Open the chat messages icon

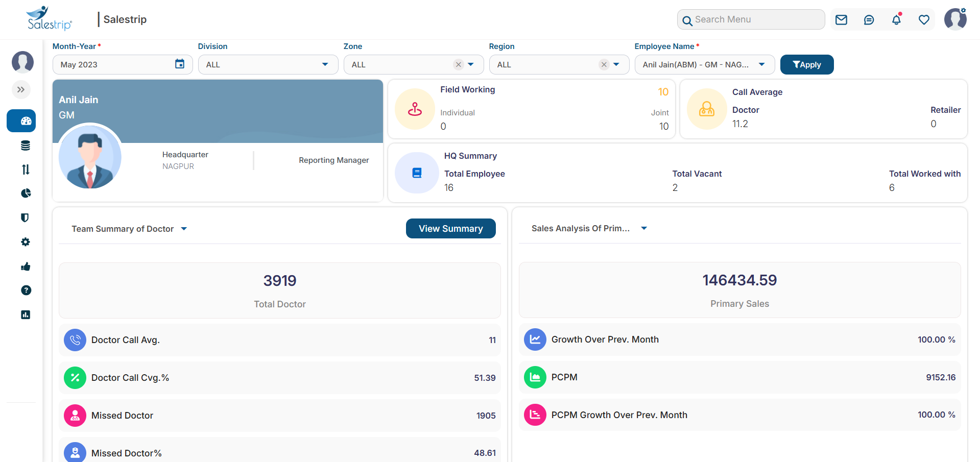[x=869, y=20]
